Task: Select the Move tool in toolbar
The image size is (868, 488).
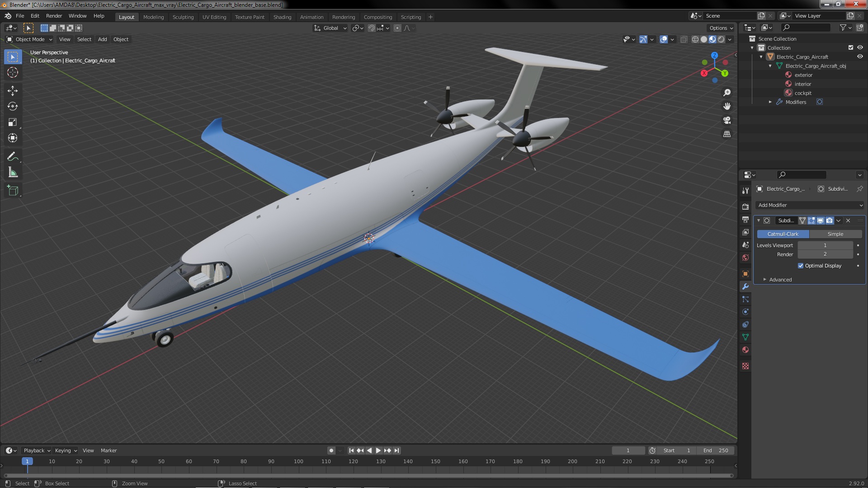Action: [x=13, y=91]
